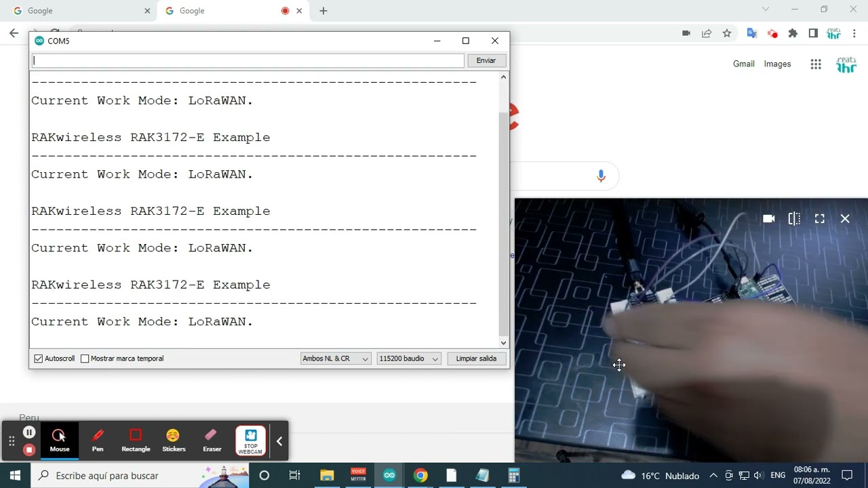
Task: Make the webcam overlay fullscreen
Action: (x=820, y=219)
